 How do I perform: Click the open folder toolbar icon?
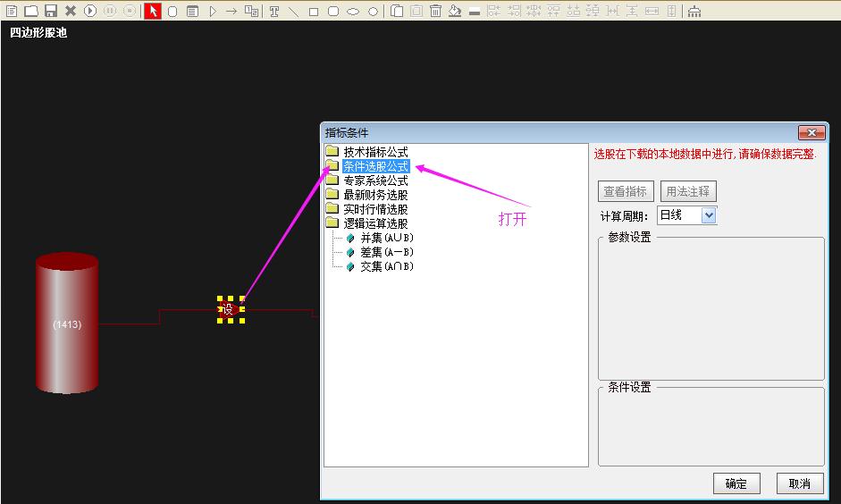point(31,12)
